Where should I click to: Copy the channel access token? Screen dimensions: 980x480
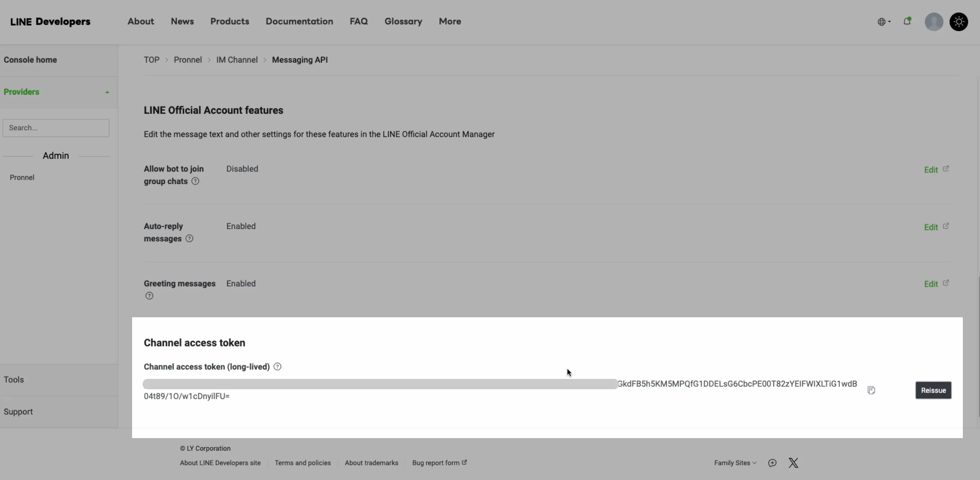871,390
